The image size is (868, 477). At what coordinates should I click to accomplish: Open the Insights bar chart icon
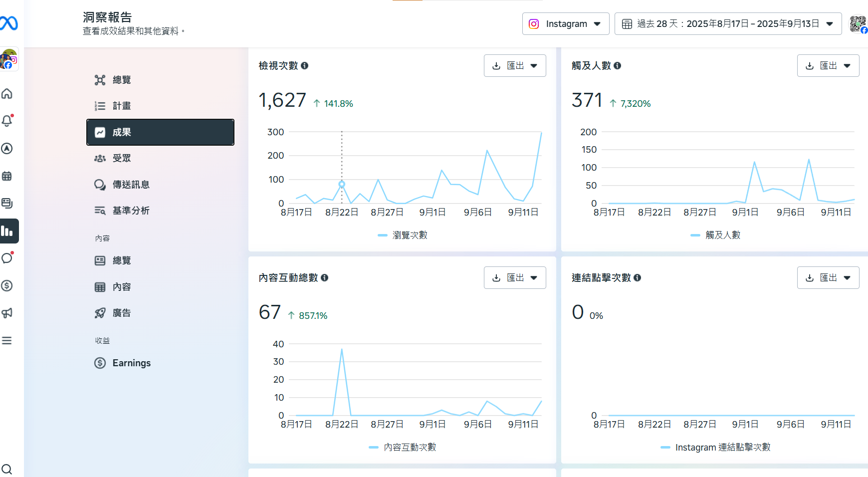click(x=7, y=231)
